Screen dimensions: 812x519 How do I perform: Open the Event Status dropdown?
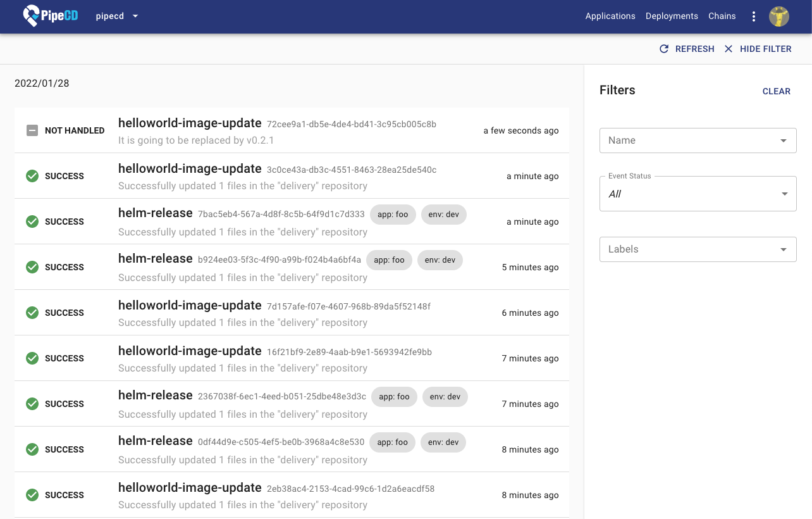pyautogui.click(x=698, y=194)
